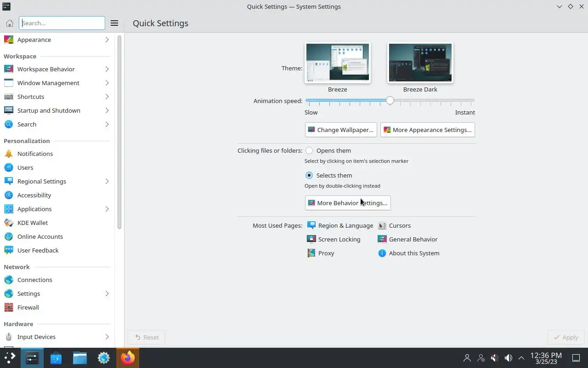Expand the network Settings chevron

tap(107, 293)
